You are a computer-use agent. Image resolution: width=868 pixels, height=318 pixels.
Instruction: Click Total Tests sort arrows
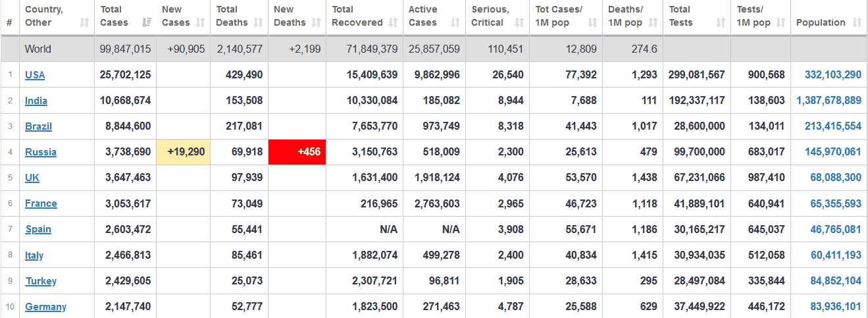coord(721,23)
